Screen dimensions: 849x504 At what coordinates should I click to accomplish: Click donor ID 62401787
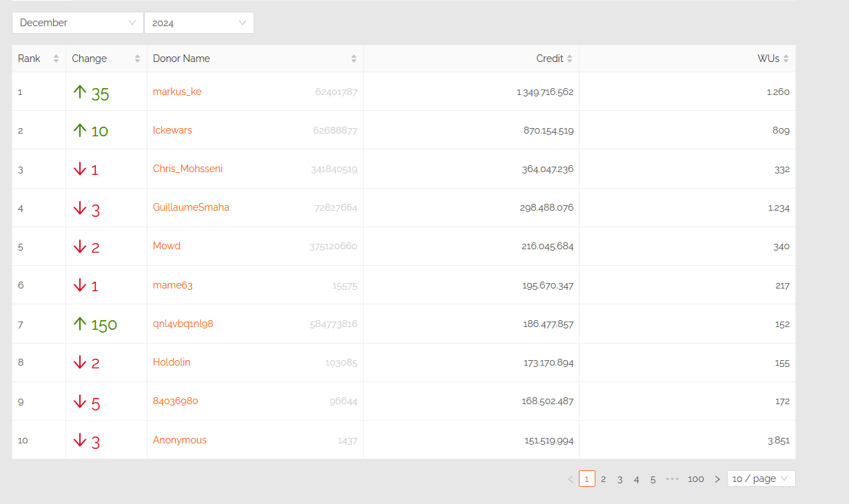coord(336,92)
